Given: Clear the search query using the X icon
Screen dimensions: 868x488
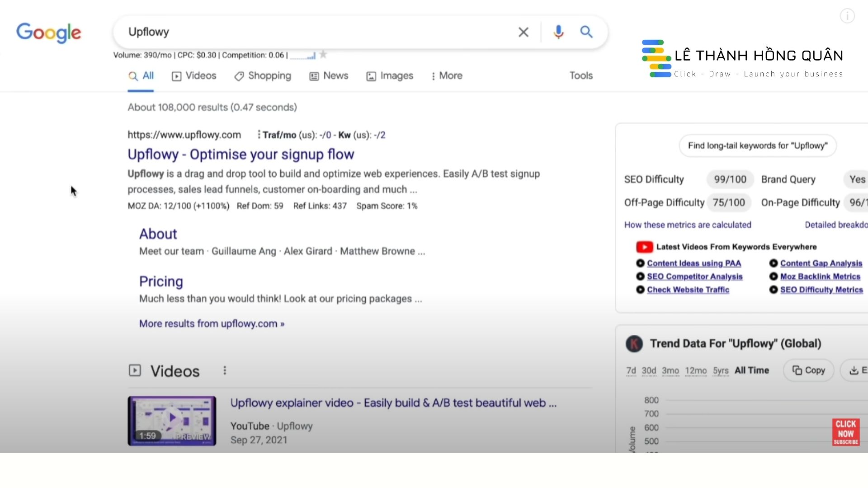Looking at the screenshot, I should (x=523, y=32).
